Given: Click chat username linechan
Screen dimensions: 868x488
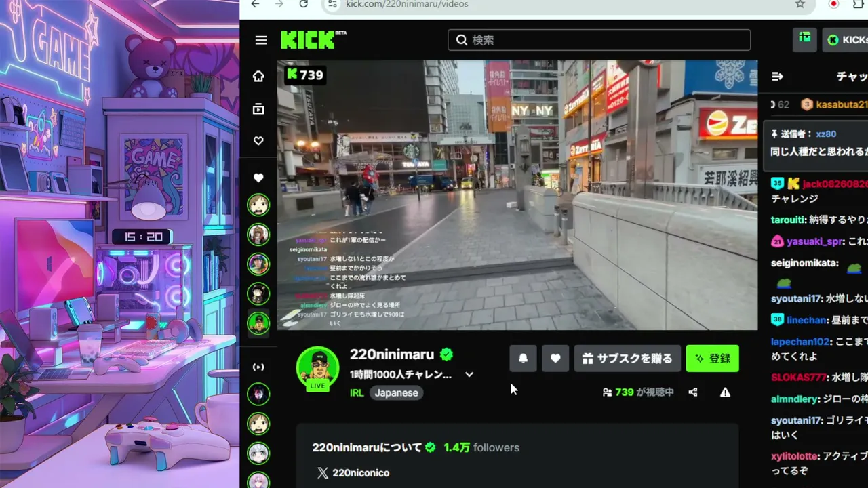Looking at the screenshot, I should [x=806, y=320].
